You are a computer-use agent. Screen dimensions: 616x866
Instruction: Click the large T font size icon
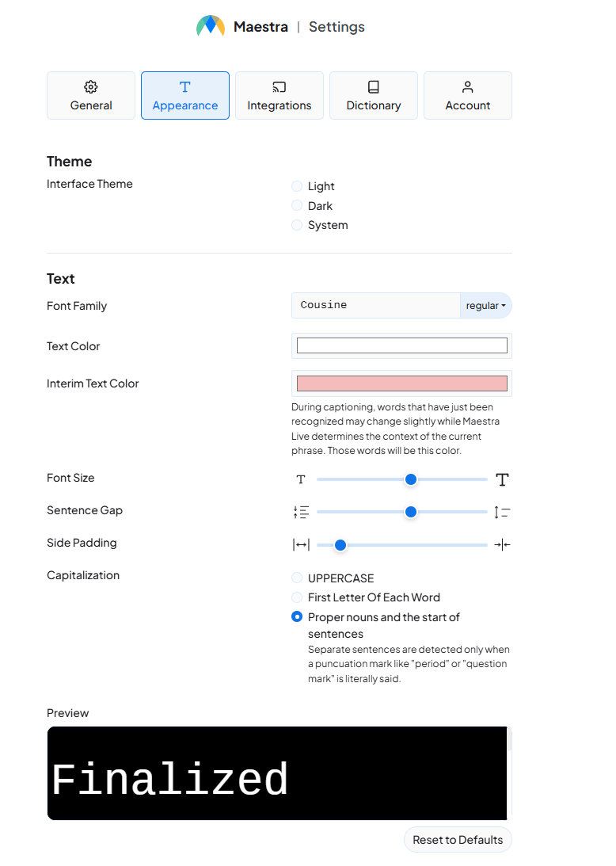click(502, 479)
